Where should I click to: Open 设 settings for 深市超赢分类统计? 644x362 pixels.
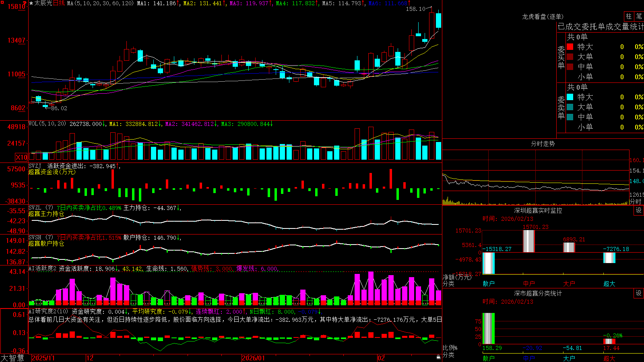click(x=639, y=293)
